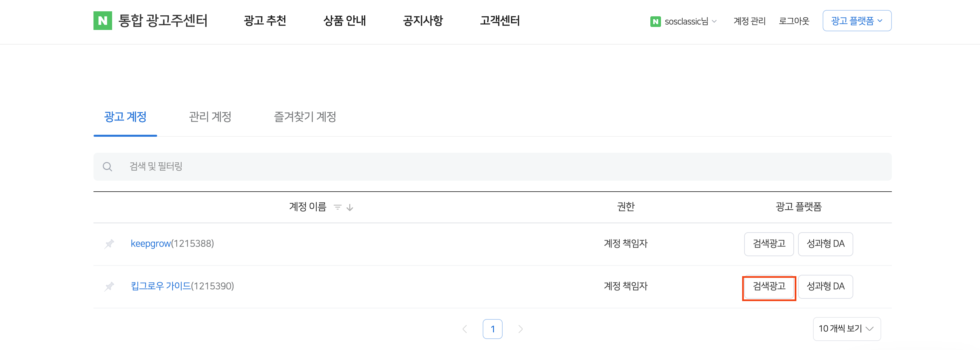This screenshot has width=980, height=350.
Task: Open the 광고 추천 menu
Action: click(265, 21)
